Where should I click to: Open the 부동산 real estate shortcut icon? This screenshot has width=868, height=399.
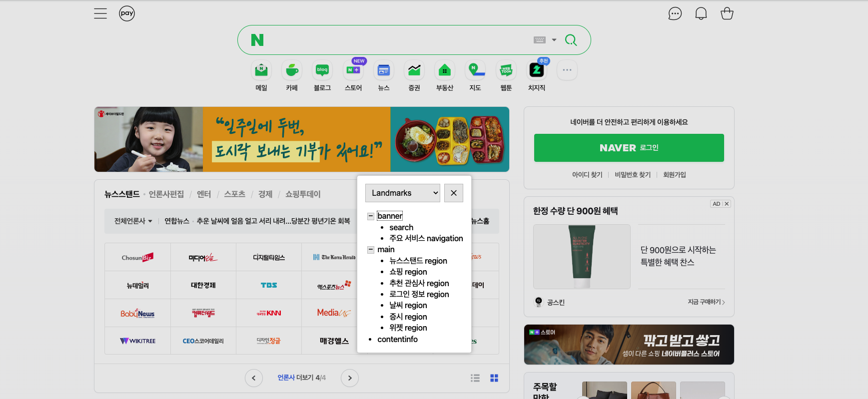[445, 70]
